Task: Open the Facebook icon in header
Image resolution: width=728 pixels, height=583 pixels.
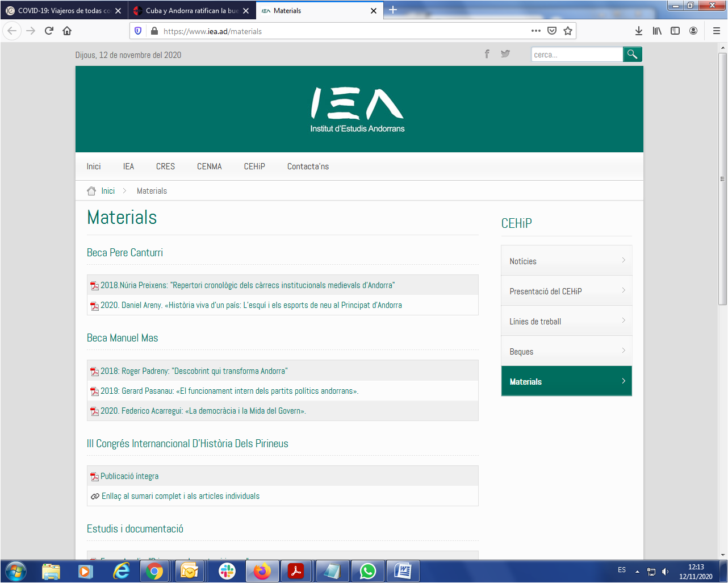Action: (487, 54)
